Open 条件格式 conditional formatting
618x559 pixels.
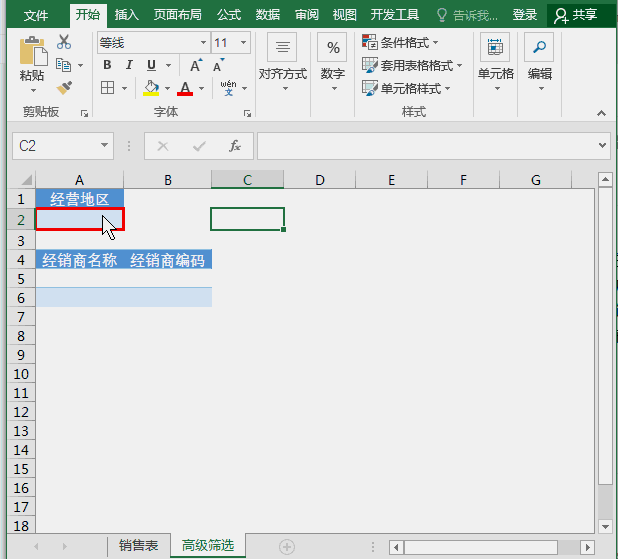400,42
